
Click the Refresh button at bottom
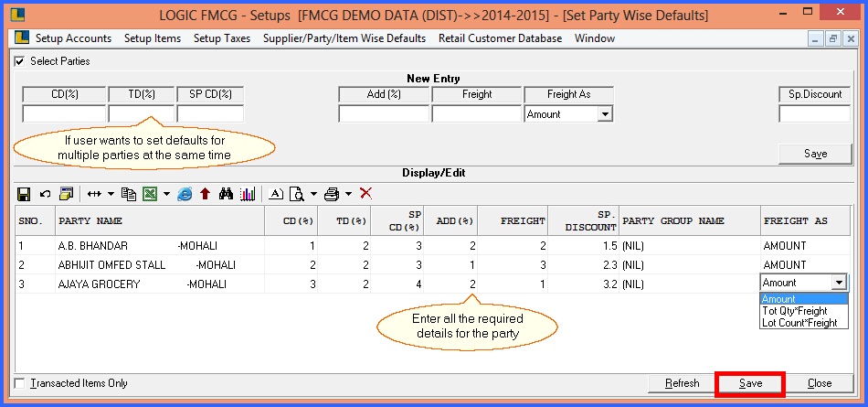coord(682,383)
